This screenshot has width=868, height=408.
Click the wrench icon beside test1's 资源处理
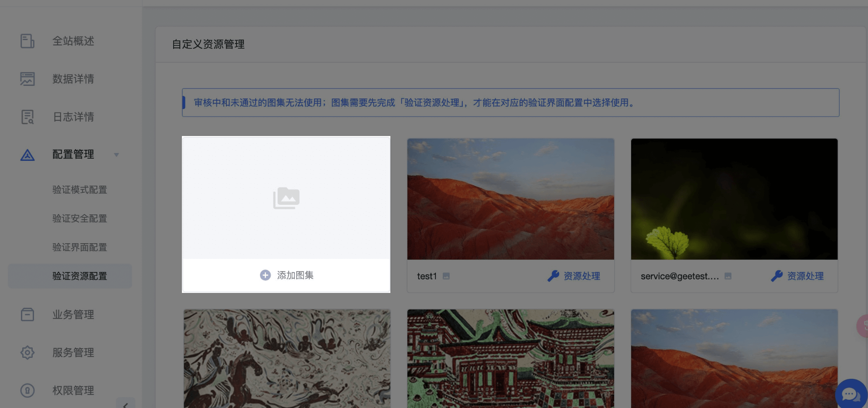[x=553, y=275]
